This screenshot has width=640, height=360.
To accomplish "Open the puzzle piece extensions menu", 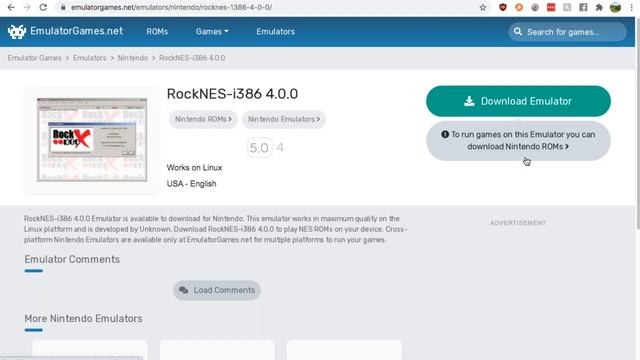I will pos(599,7).
